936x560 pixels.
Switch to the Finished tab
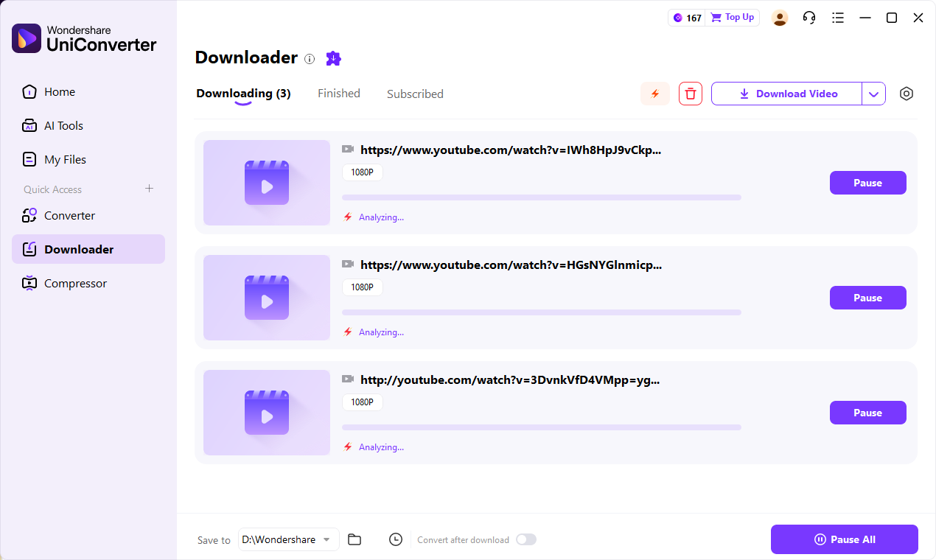pyautogui.click(x=339, y=94)
